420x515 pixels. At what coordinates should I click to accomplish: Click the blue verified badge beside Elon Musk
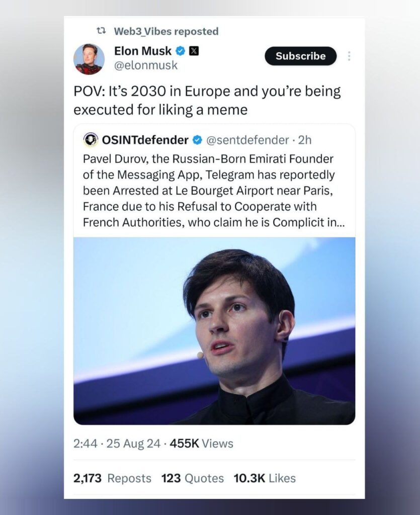(180, 51)
